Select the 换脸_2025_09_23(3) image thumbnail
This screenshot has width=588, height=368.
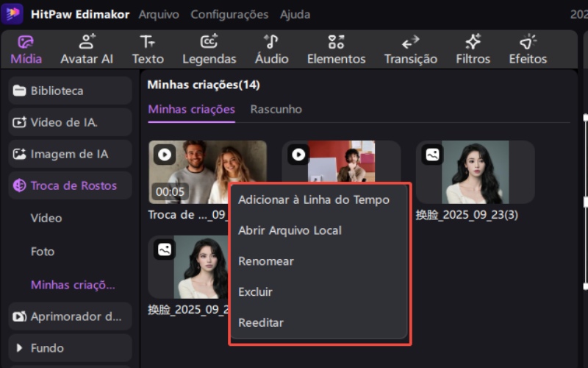click(x=475, y=172)
